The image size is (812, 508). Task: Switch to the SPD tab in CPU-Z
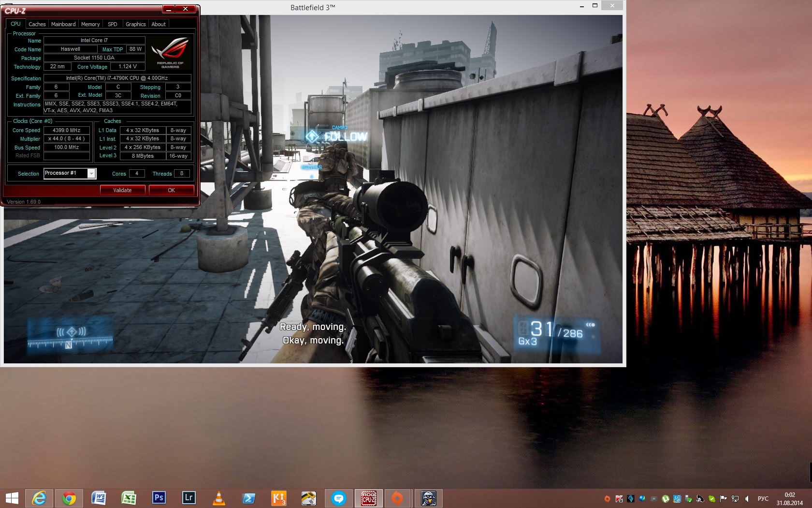click(x=113, y=24)
